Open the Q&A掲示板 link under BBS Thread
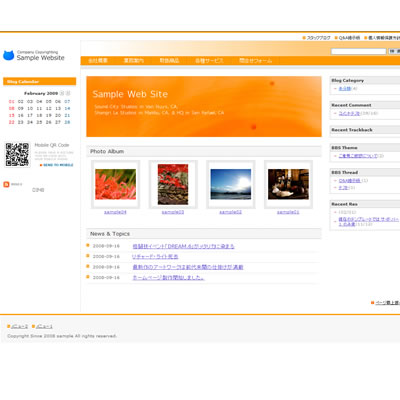The width and height of the screenshot is (400, 400). [349, 181]
